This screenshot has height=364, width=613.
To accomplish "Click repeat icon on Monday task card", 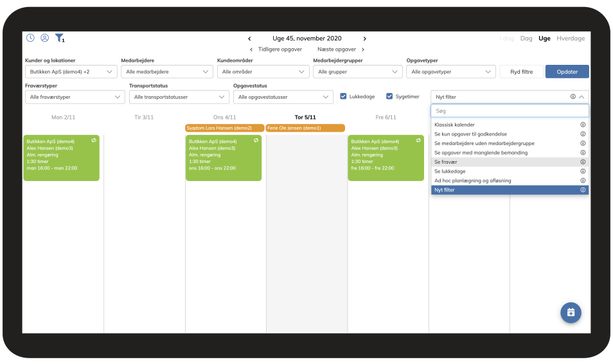I will point(94,140).
